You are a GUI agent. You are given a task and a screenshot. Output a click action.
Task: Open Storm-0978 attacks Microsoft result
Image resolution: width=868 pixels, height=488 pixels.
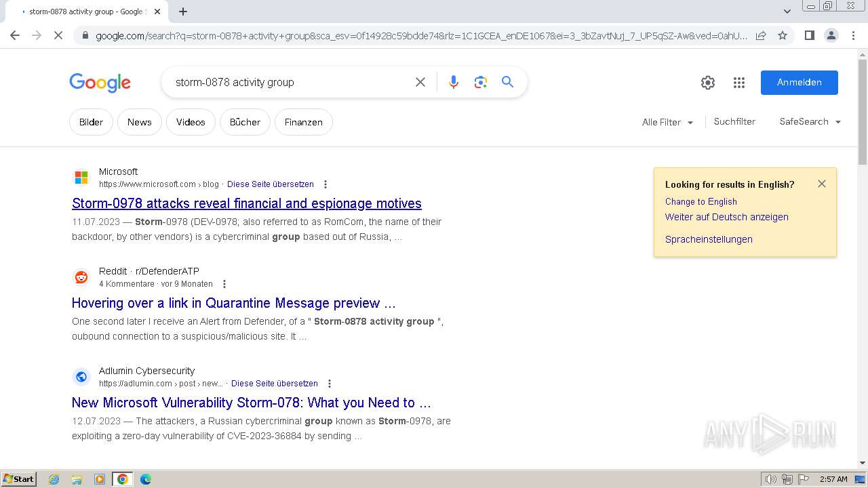click(x=247, y=203)
